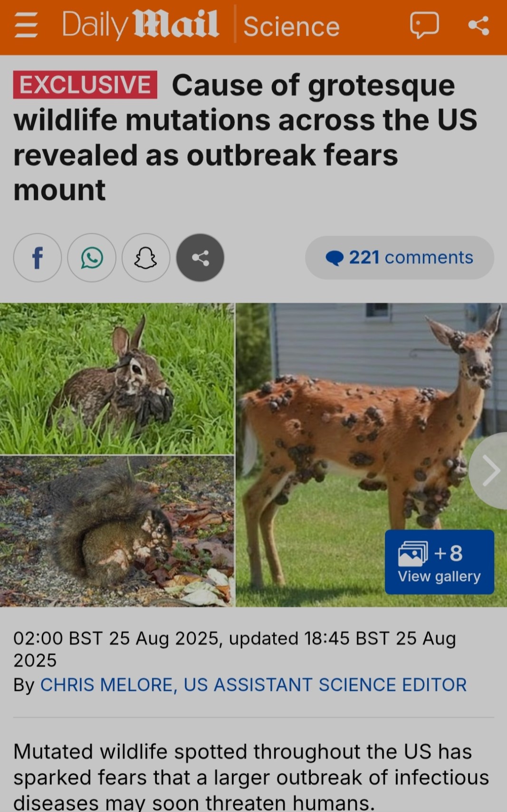Screen dimensions: 507x812
Task: Share article via WhatsApp
Action: [x=92, y=258]
